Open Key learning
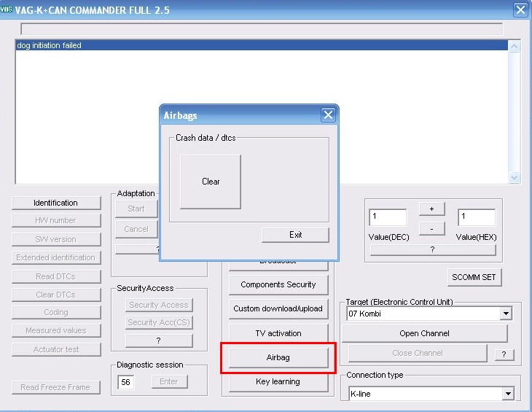 coord(278,382)
